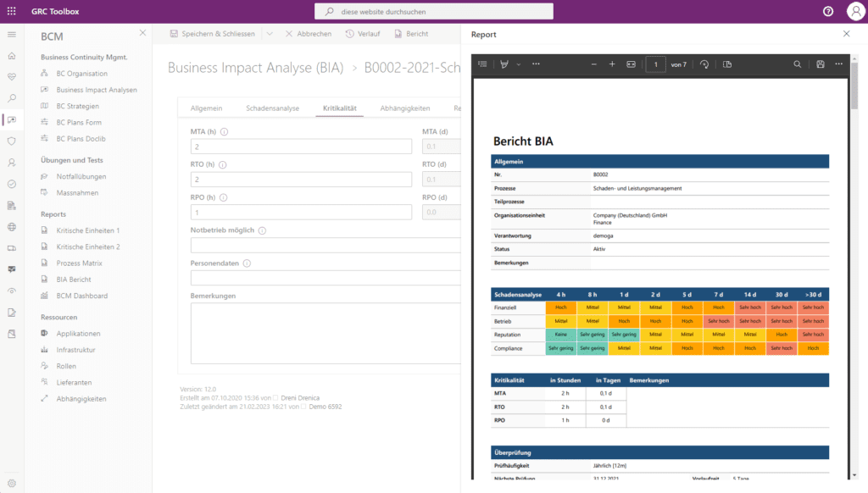The width and height of the screenshot is (868, 493).
Task: Open BC Plans Doclib
Action: pos(81,138)
